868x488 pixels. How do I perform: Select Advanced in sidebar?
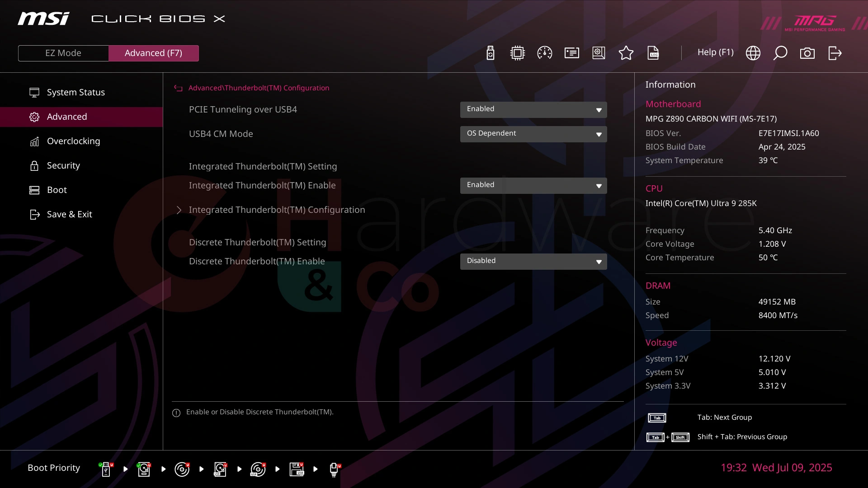[x=81, y=117]
